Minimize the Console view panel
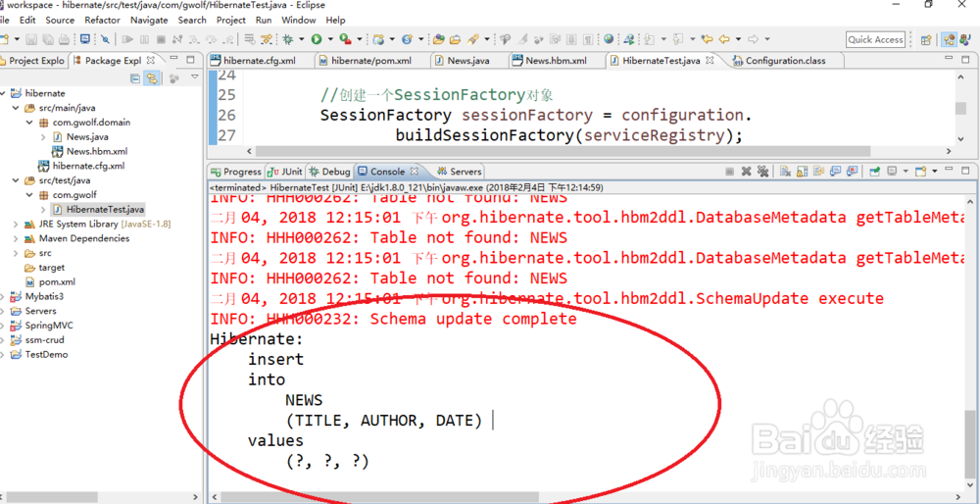This screenshot has width=980, height=504. [949, 169]
